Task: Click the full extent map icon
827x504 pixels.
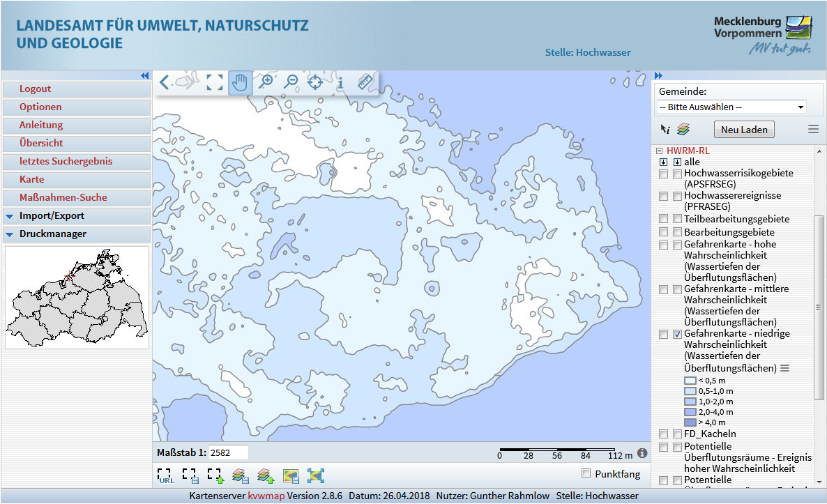Action: tap(215, 82)
